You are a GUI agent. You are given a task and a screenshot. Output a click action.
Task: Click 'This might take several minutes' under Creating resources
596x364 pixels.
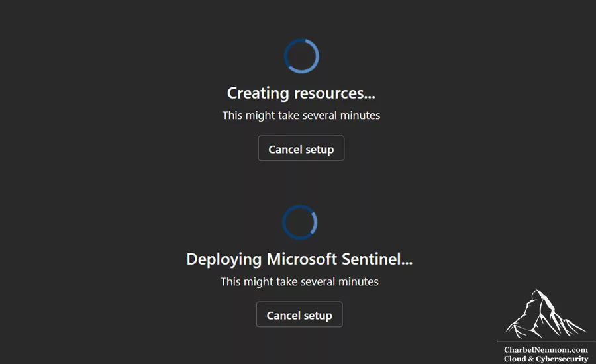(x=301, y=116)
